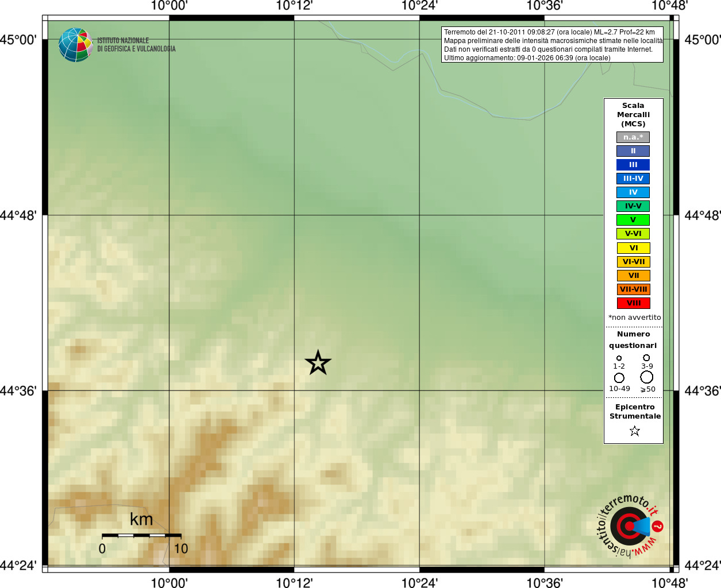Screen dimensions: 721x588
Task: Click the top 10°12' longitude label
Action: (x=294, y=6)
